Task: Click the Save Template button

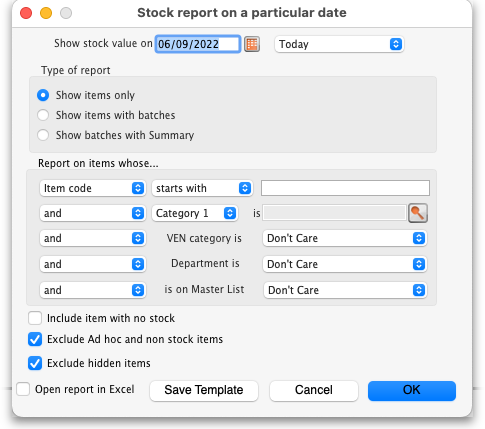Action: [204, 390]
